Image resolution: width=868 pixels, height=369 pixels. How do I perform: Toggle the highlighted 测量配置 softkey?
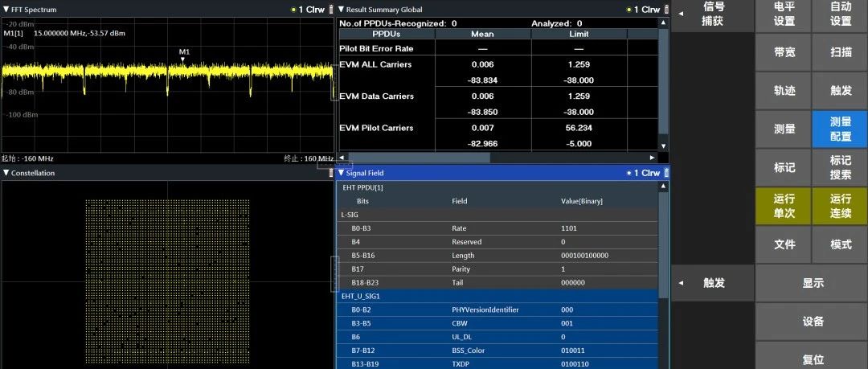click(840, 129)
